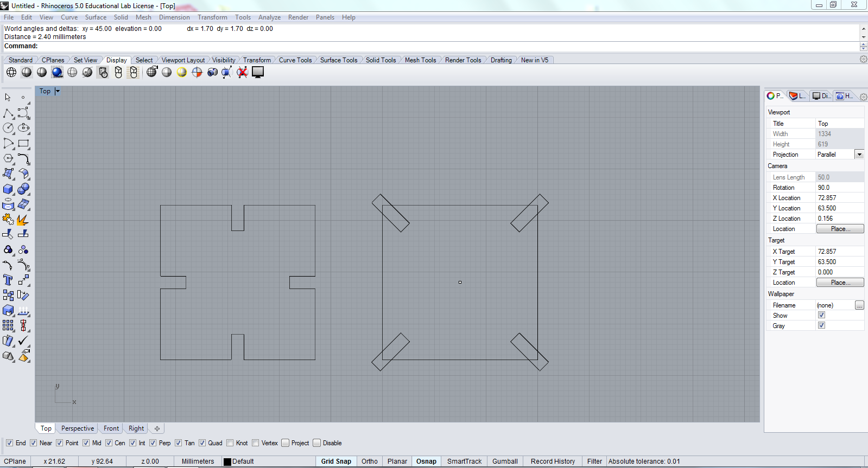
Task: Select the Polyline tool in sidebar
Action: click(8, 113)
